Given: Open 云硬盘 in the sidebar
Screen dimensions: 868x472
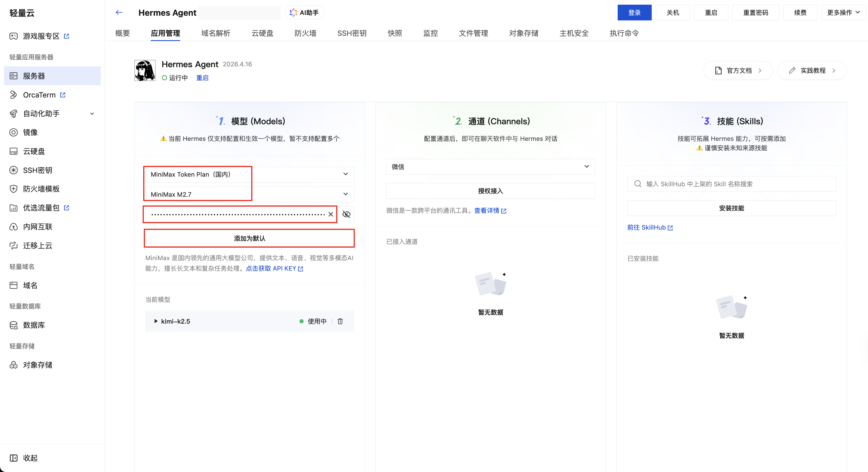Looking at the screenshot, I should tap(34, 151).
